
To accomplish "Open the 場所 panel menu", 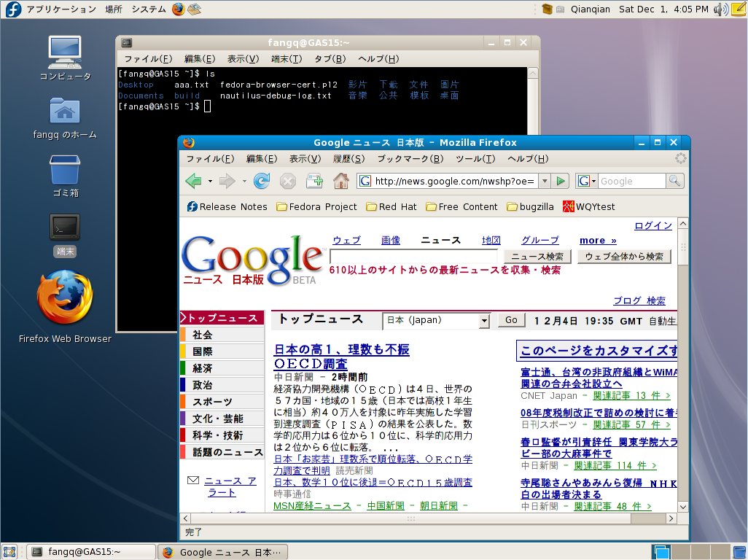I will click(x=114, y=9).
